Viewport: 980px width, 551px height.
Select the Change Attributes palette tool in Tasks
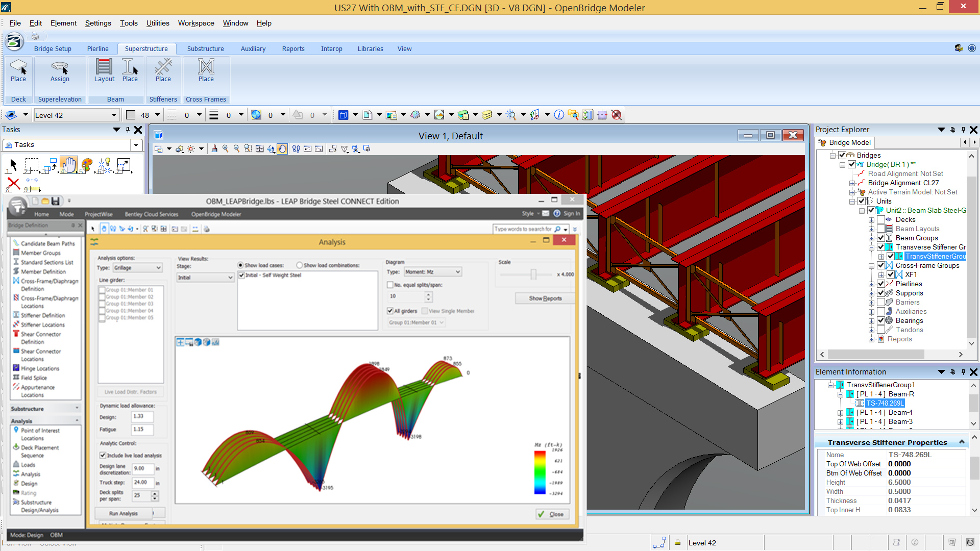pos(87,165)
